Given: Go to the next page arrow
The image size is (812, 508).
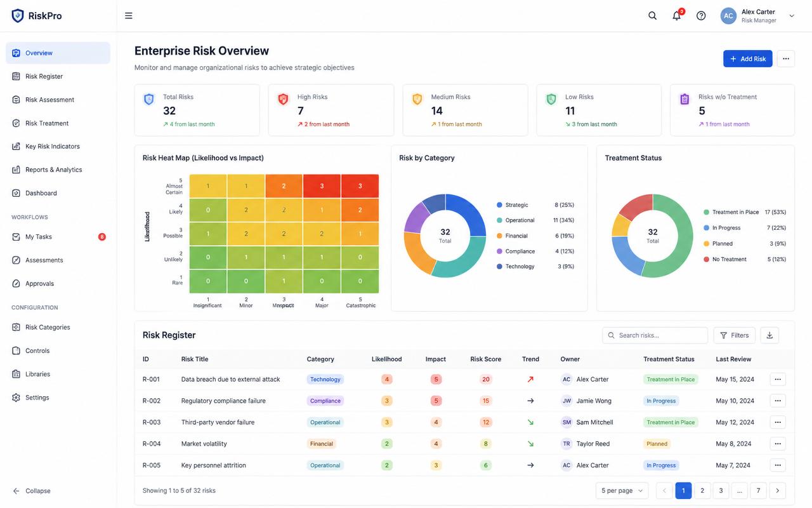Looking at the screenshot, I should (778, 490).
